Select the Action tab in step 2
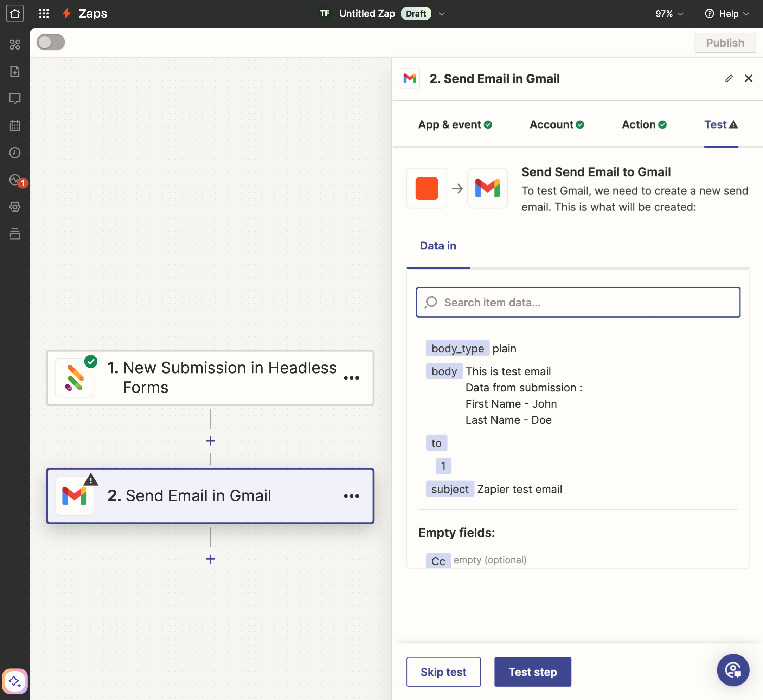Viewport: 763px width, 700px height. click(x=643, y=125)
